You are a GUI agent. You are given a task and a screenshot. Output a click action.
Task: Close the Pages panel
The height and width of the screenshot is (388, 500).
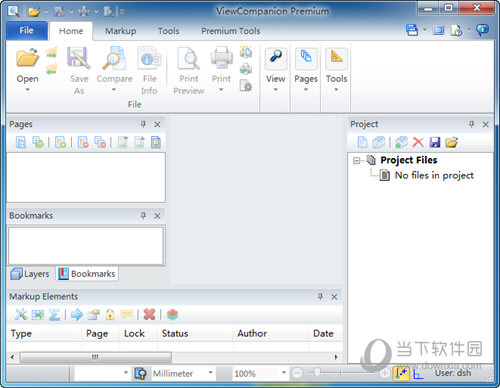click(157, 125)
